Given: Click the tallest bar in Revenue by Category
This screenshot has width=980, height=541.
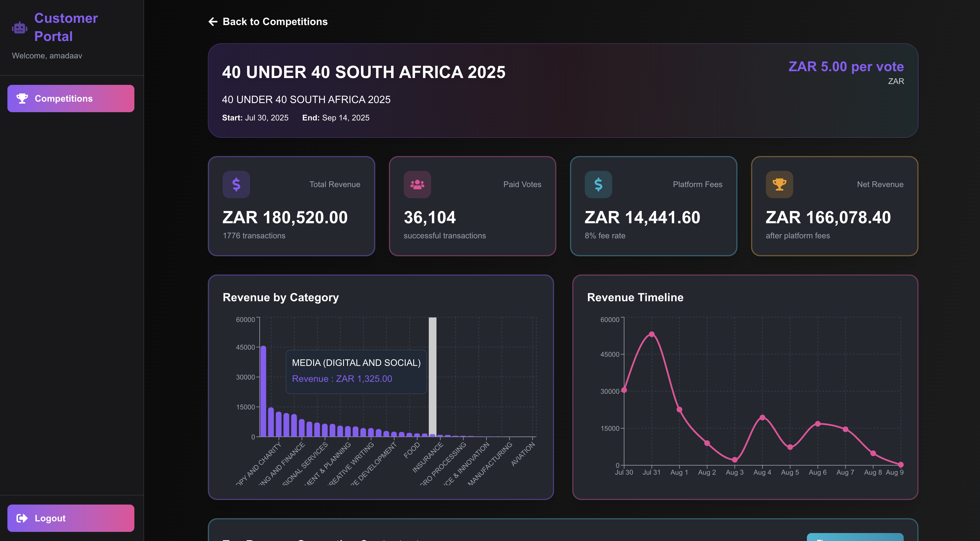Looking at the screenshot, I should 263,392.
